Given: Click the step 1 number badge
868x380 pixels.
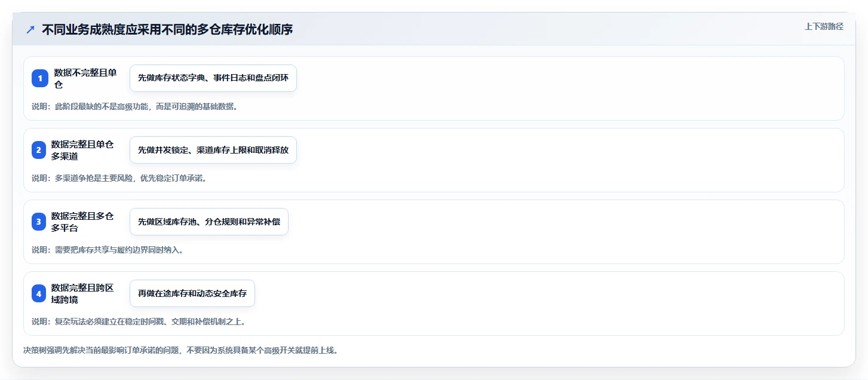Looking at the screenshot, I should [x=40, y=78].
